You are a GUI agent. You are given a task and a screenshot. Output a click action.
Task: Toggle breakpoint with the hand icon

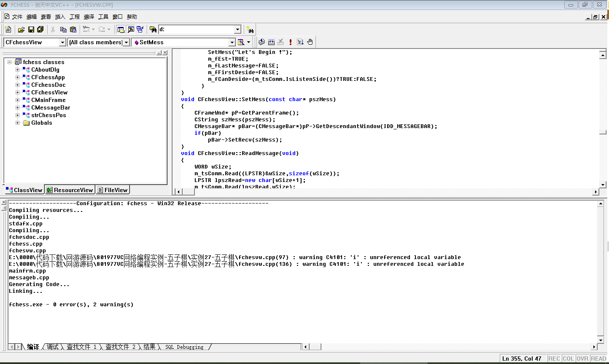pos(310,42)
